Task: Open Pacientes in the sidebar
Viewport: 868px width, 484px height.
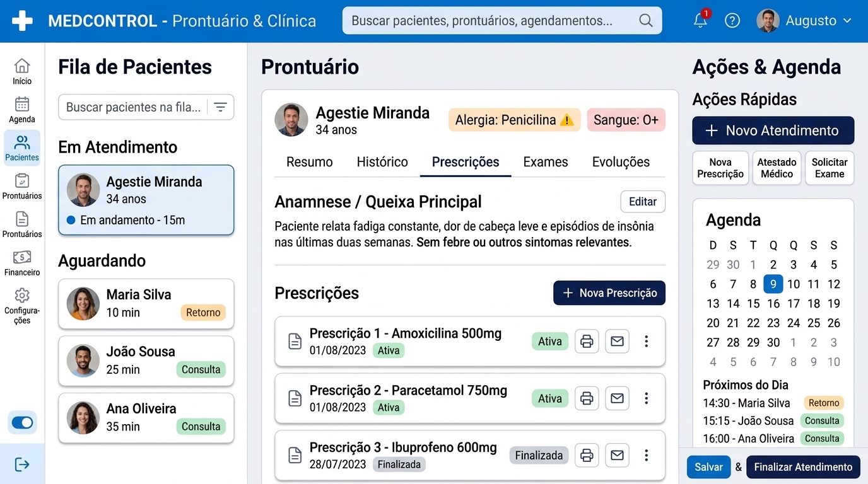Action: (22, 148)
